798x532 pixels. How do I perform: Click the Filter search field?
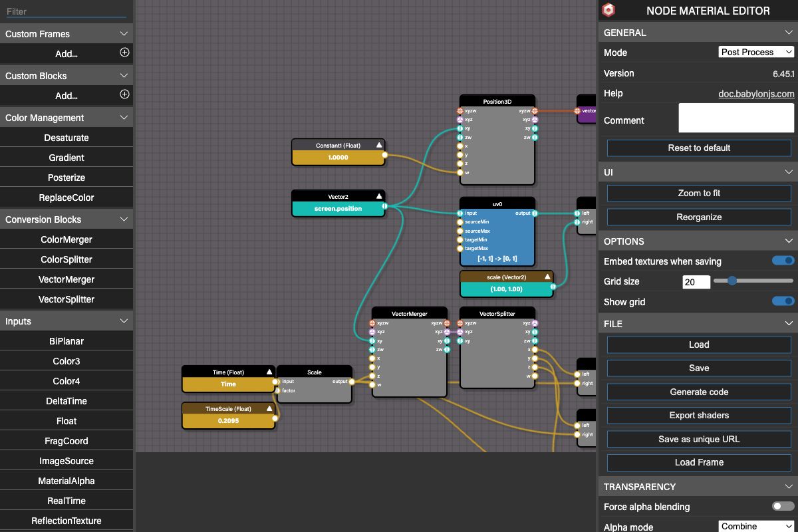pos(66,11)
